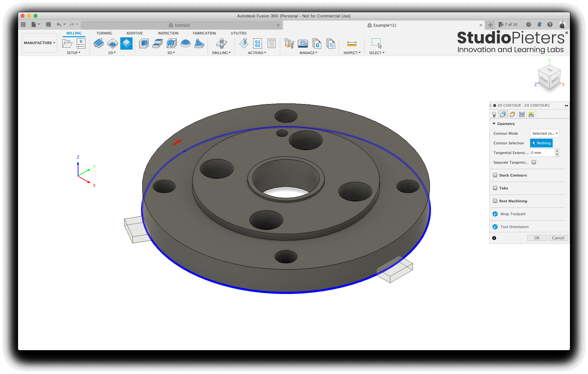Open the MANUFACTURE workspace dropdown
588x374 pixels.
(39, 43)
